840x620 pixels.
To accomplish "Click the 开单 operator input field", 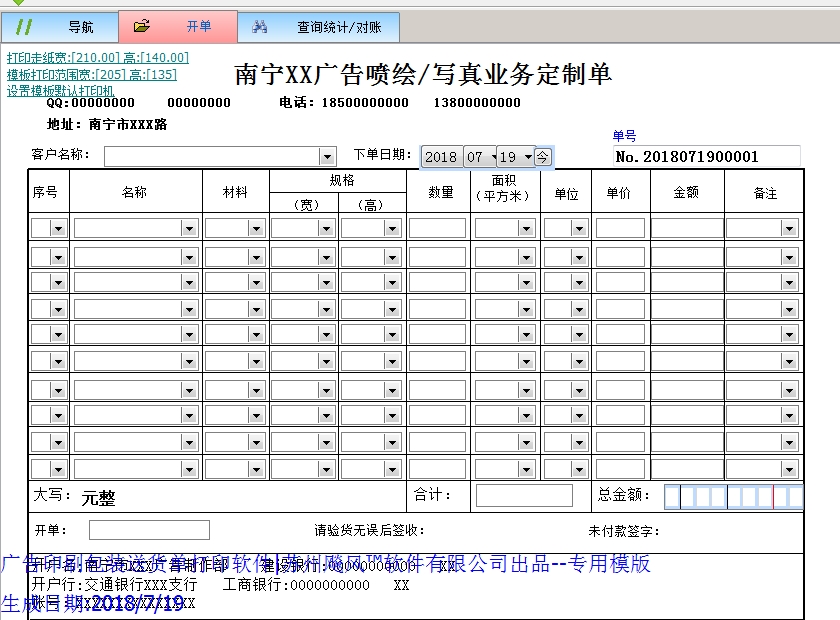I will 149,530.
